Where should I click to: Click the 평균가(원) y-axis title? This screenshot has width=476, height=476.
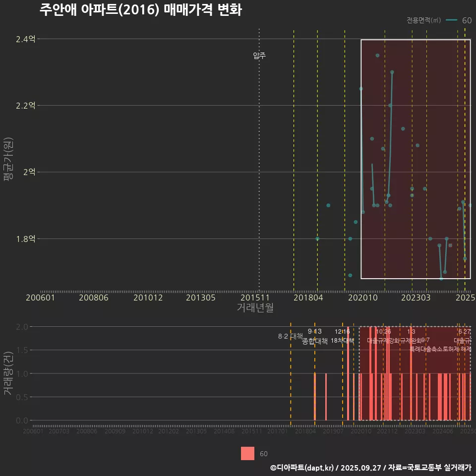coord(8,161)
